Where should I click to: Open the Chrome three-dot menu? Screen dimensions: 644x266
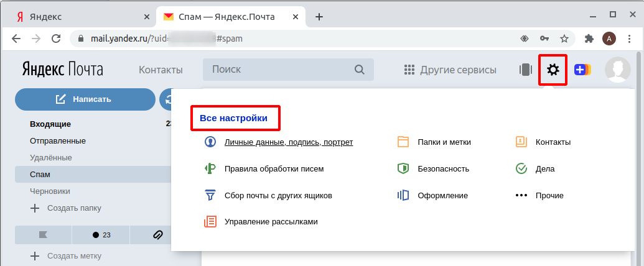point(630,39)
